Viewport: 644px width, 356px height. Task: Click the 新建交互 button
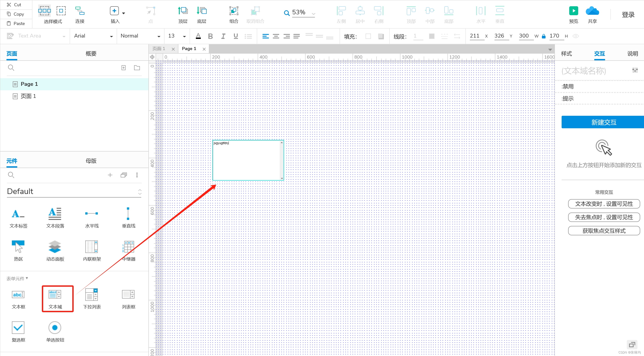click(x=603, y=122)
